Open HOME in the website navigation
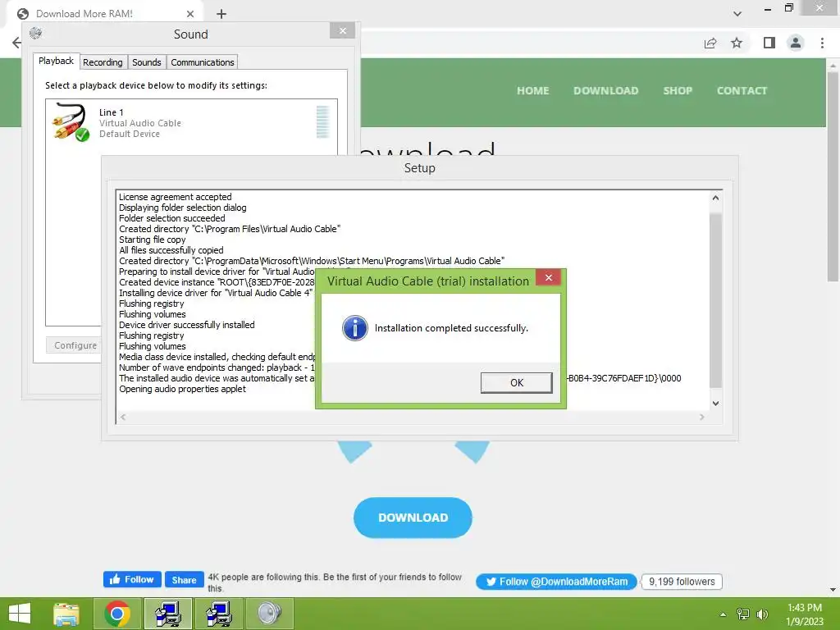 [532, 90]
